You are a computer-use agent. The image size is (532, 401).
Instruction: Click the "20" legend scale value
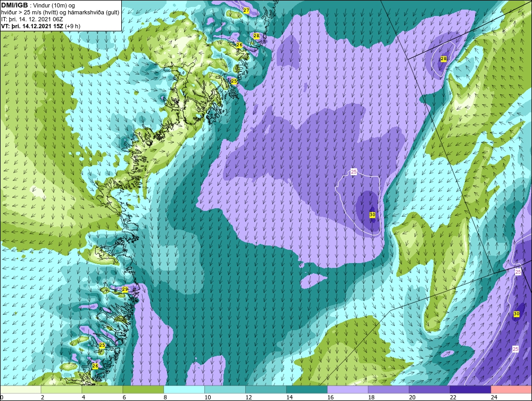coord(412,397)
